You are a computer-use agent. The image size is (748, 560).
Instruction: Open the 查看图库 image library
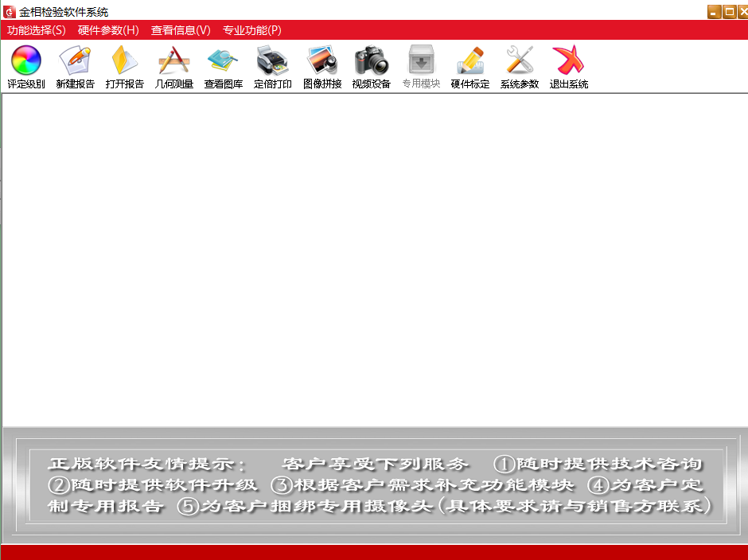coord(223,61)
